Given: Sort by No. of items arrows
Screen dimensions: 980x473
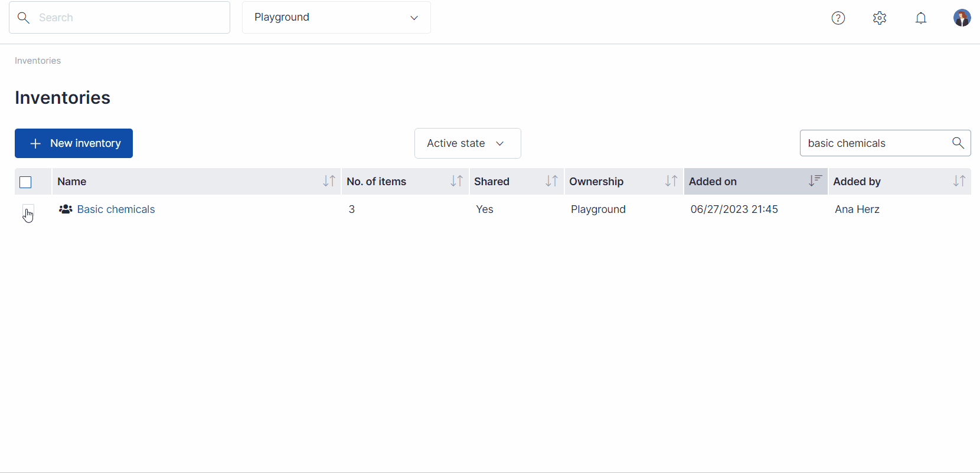Looking at the screenshot, I should 456,181.
